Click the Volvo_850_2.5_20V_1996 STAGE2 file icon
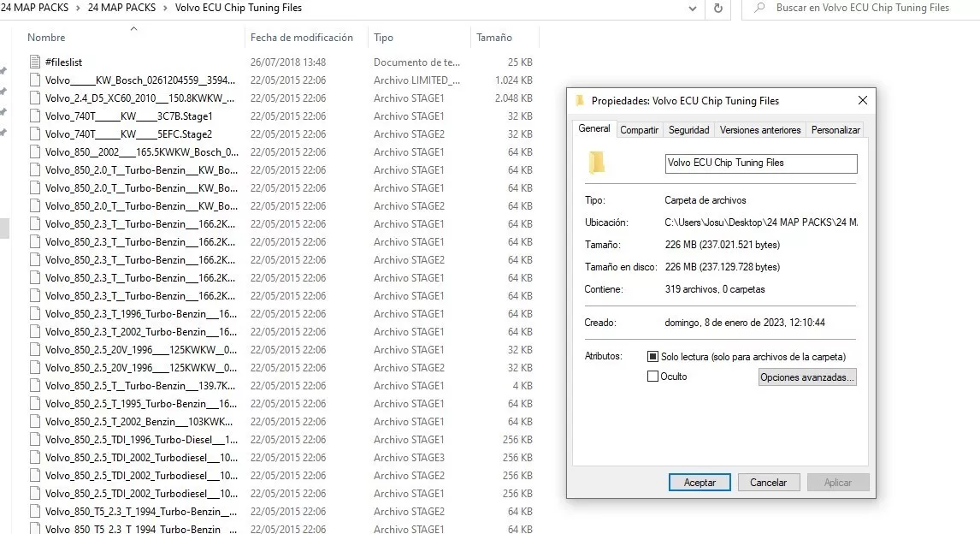This screenshot has height=534, width=980. [35, 368]
